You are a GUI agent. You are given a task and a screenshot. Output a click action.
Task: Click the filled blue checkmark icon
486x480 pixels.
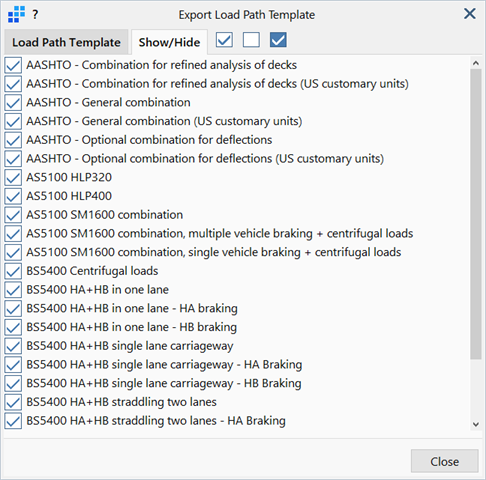click(278, 40)
